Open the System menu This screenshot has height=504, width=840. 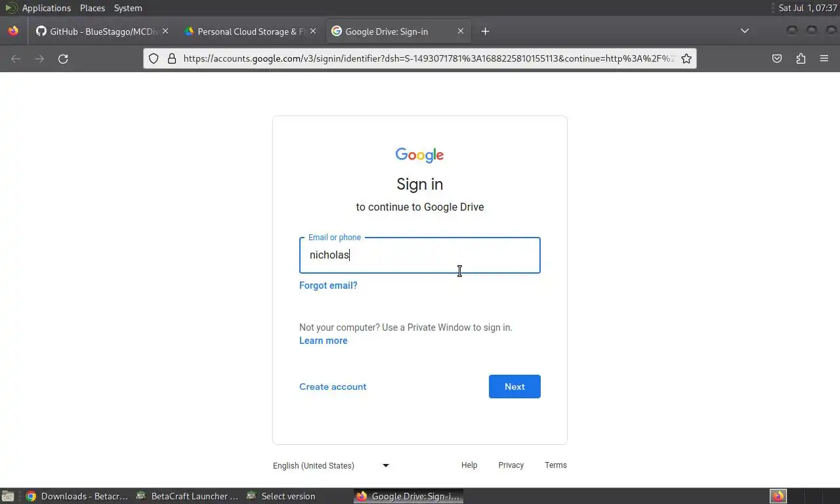(x=128, y=8)
